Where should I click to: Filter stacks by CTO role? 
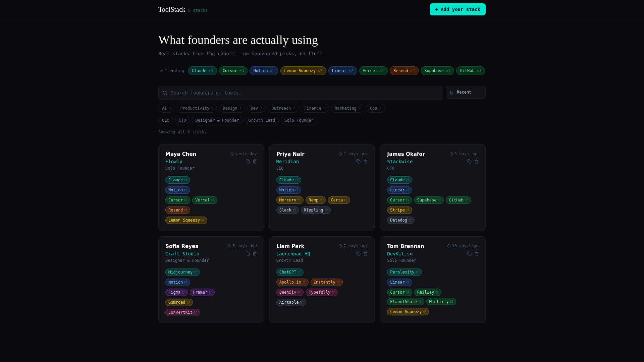[x=182, y=120]
